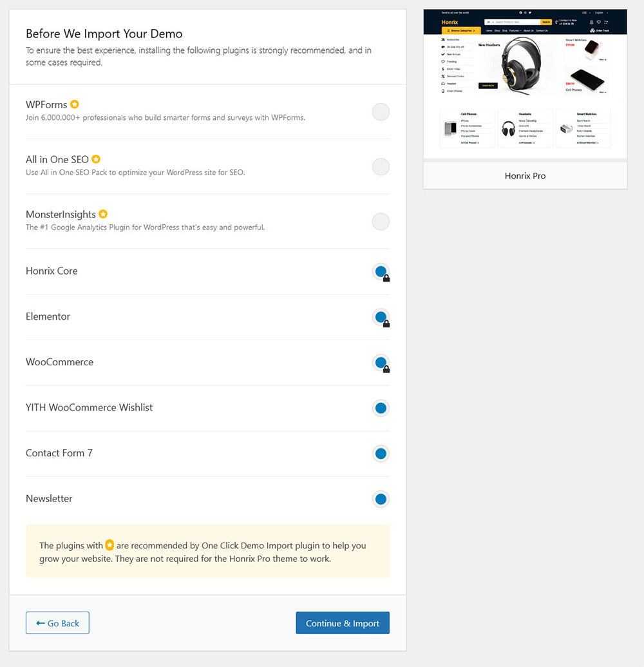Viewport: 644px width, 667px height.
Task: Toggle off the Newsletter plugin
Action: click(381, 499)
